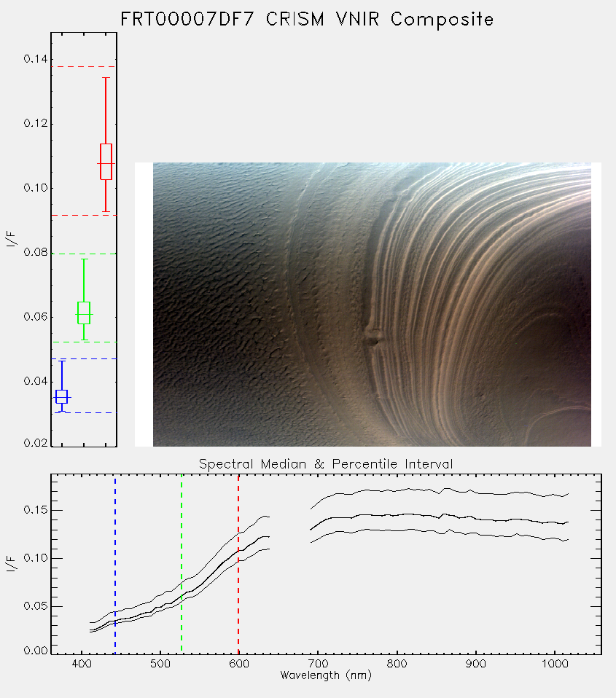Image resolution: width=616 pixels, height=698 pixels.
Task: Click the upper red dashed horizontal limit line
Action: 84,67
